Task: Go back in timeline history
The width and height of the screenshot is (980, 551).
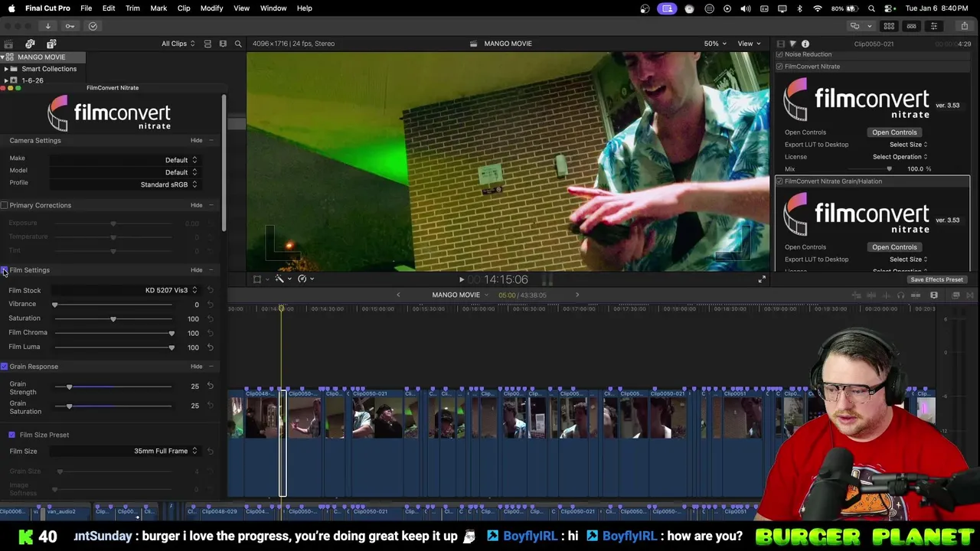Action: 397,295
